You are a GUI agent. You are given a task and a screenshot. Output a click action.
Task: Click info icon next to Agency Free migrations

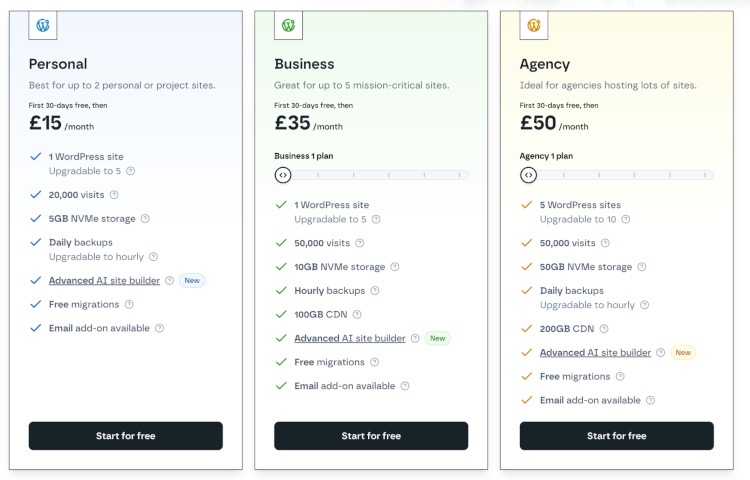pyautogui.click(x=620, y=377)
